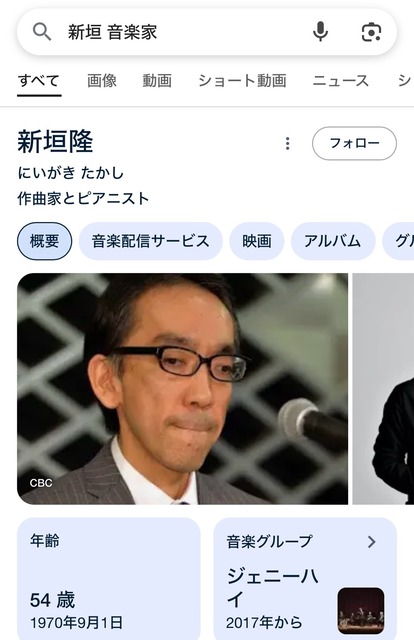This screenshot has width=414, height=640.
Task: Open the main CBC press conference photo
Action: [183, 389]
